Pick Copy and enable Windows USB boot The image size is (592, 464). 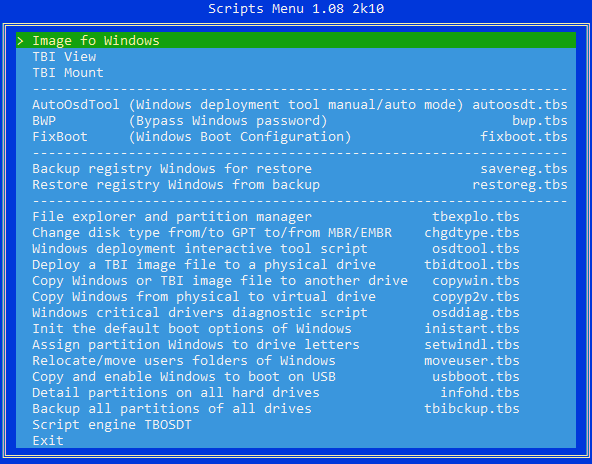click(x=296, y=377)
